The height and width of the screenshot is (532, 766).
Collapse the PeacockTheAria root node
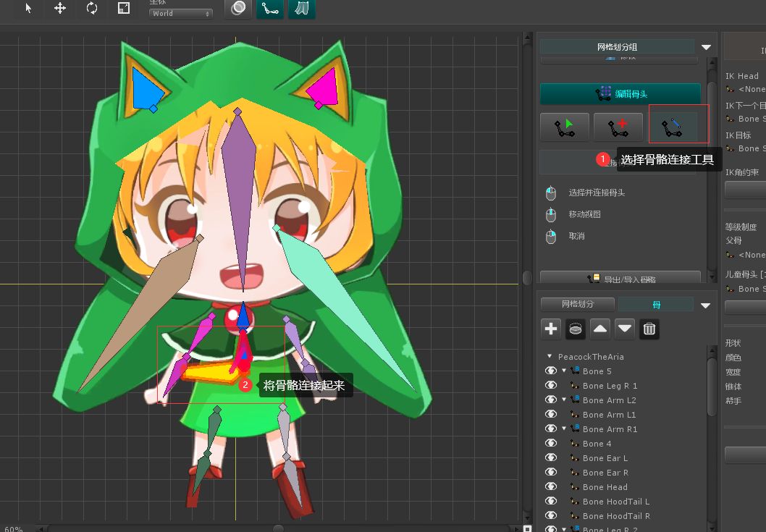click(550, 356)
